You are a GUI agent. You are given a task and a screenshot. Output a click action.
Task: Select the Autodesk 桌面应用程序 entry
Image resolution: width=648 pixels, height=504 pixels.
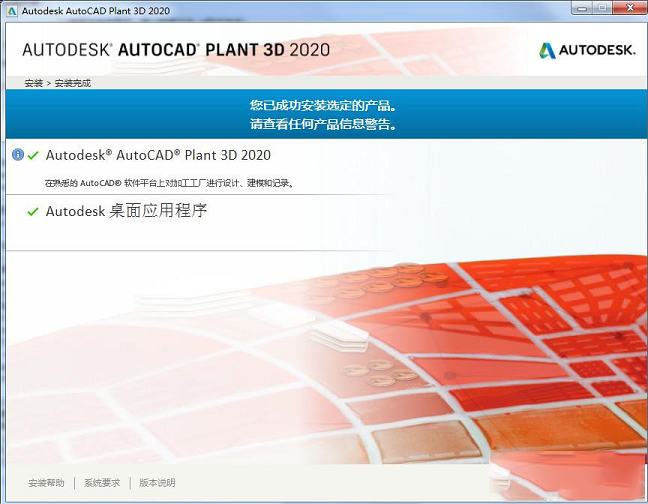(x=126, y=212)
